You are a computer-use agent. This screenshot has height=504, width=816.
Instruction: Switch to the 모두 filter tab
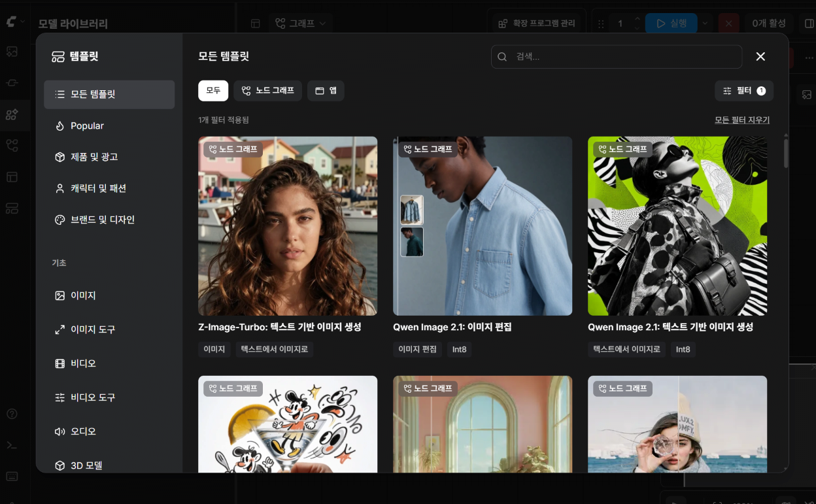213,91
